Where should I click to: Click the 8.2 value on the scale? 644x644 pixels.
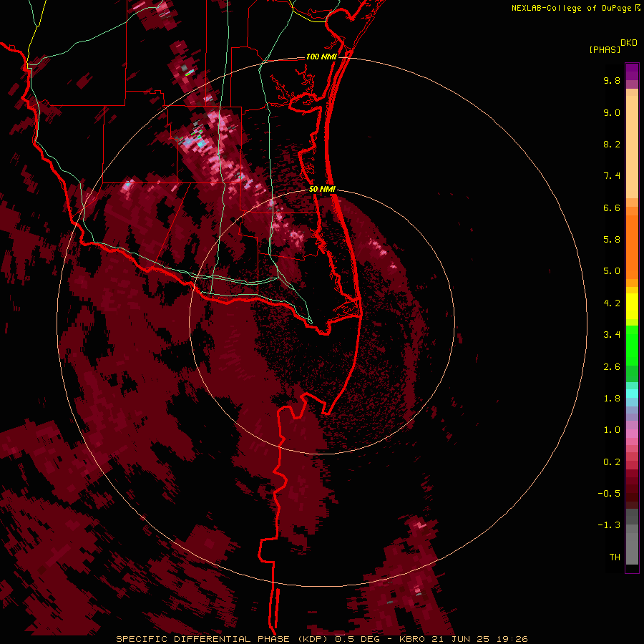coord(612,144)
